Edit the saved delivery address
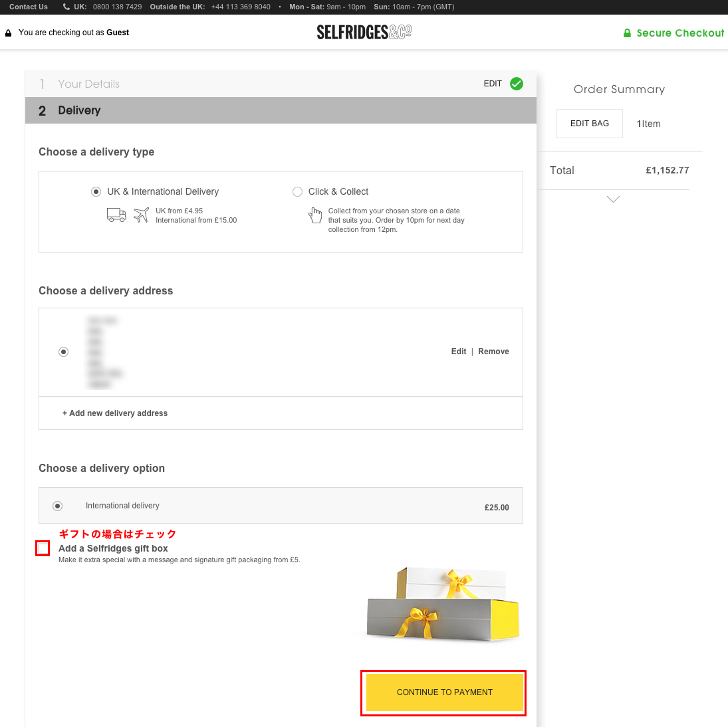This screenshot has height=727, width=728. [x=459, y=351]
